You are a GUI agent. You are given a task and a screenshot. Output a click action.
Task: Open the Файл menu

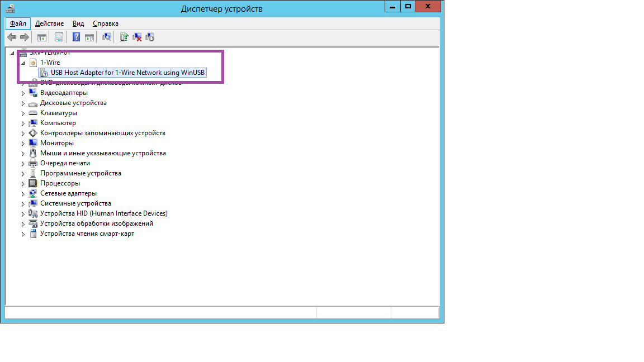click(18, 23)
